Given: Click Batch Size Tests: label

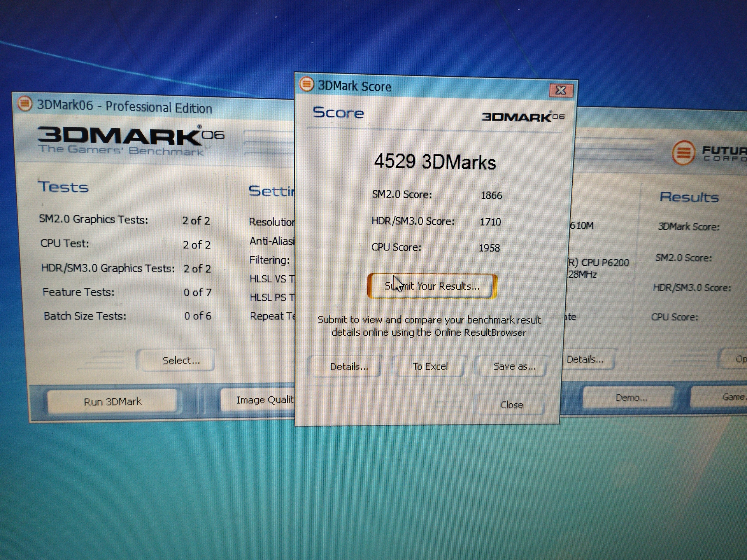Looking at the screenshot, I should tap(85, 316).
